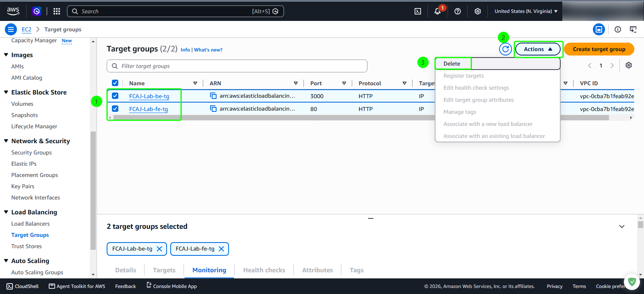
Task: Go to the next page arrow
Action: coord(612,66)
